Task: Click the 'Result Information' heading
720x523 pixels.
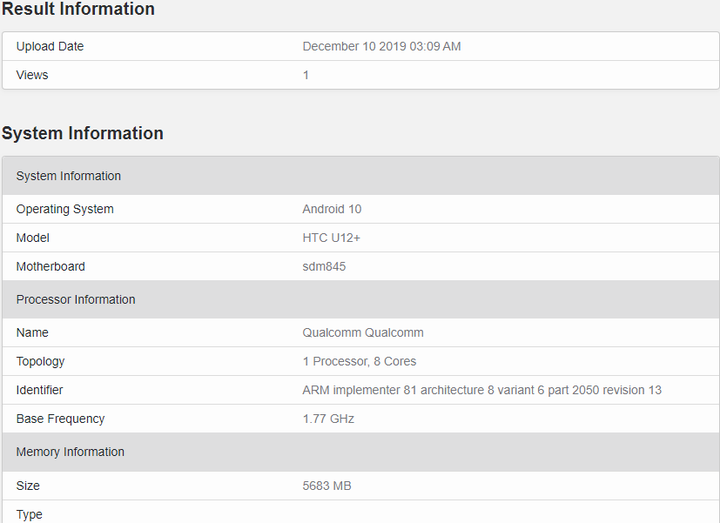Action: pyautogui.click(x=78, y=9)
